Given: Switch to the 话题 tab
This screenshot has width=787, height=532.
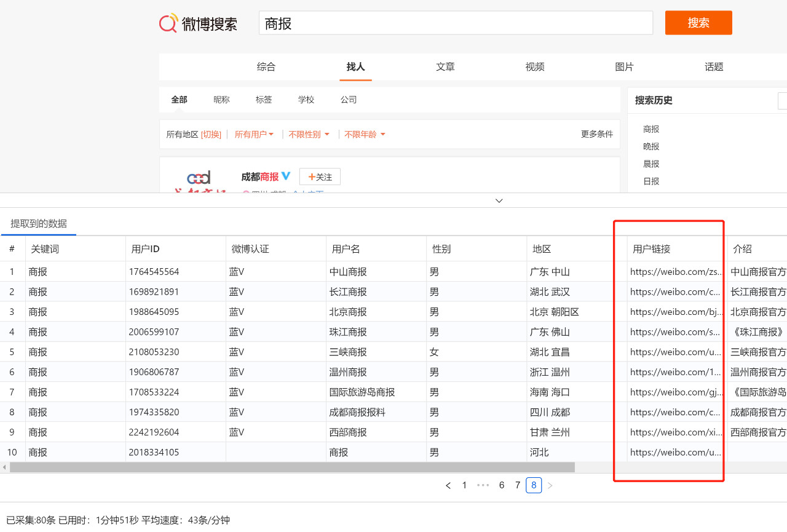Looking at the screenshot, I should click(x=714, y=67).
